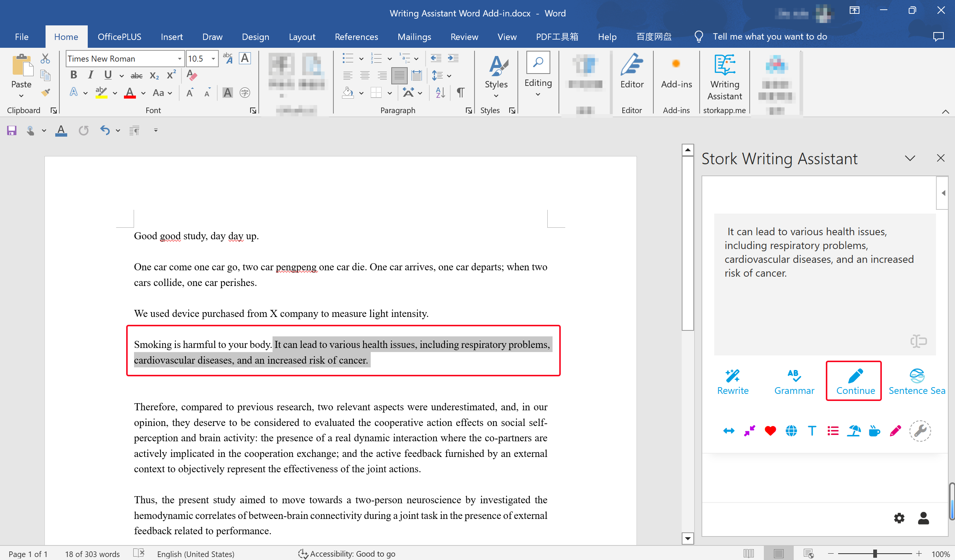Click the red heart icon
955x560 pixels.
pos(770,431)
